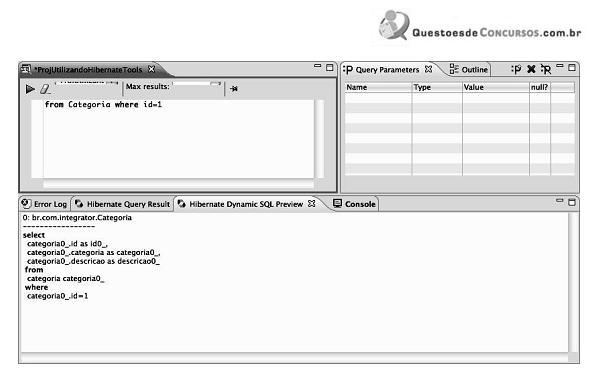Click the 'categoria0_.id as id0_,' line
592x369 pixels.
pos(67,244)
